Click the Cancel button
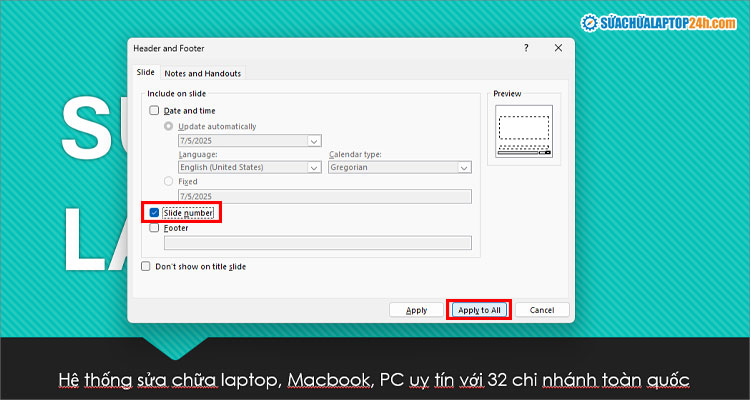This screenshot has height=400, width=750. pyautogui.click(x=542, y=310)
